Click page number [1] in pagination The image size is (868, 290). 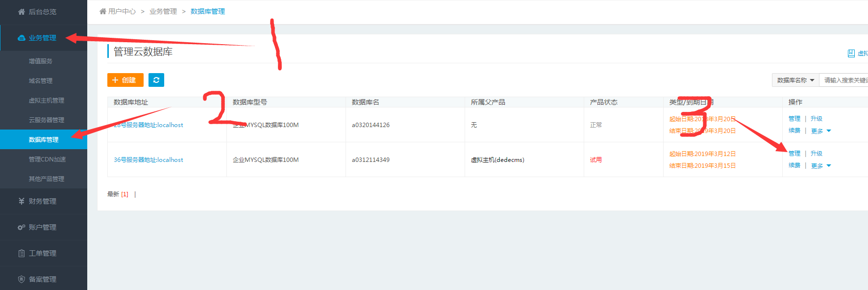coord(124,194)
